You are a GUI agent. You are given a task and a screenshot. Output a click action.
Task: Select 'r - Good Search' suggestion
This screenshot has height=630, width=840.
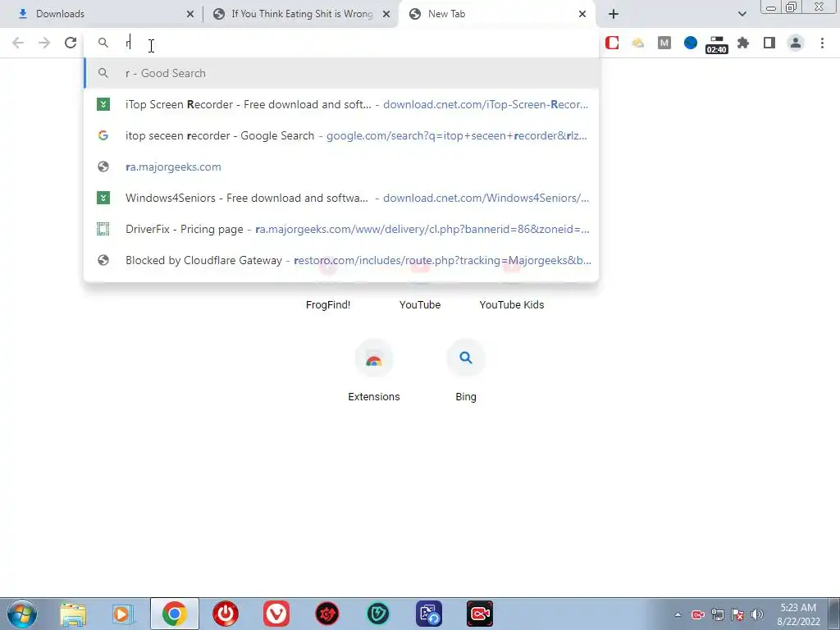pyautogui.click(x=341, y=73)
